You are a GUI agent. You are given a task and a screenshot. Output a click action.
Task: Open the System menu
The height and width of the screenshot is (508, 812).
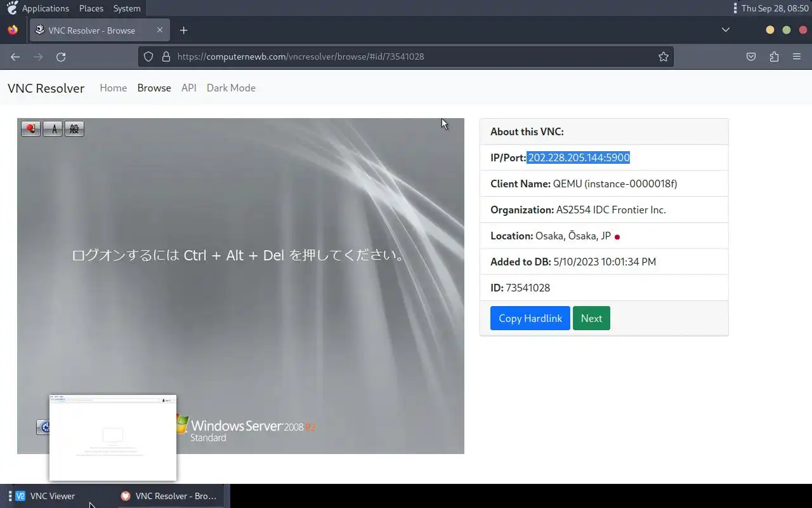(127, 8)
